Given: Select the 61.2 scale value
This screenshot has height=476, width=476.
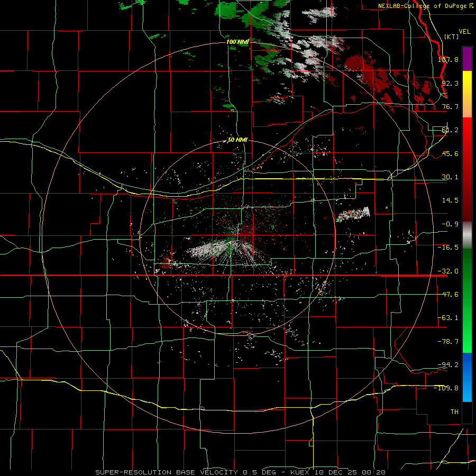Looking at the screenshot, I should pos(450,130).
